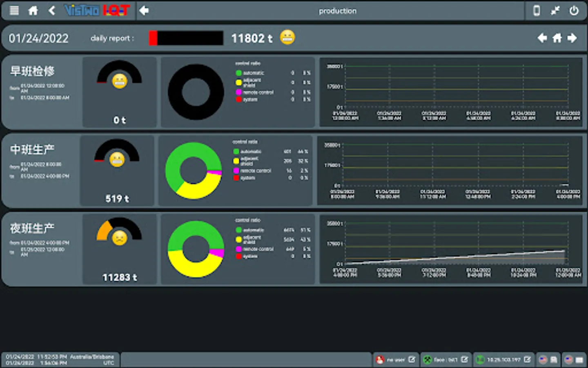Go to home via top-left house icon

tap(33, 11)
